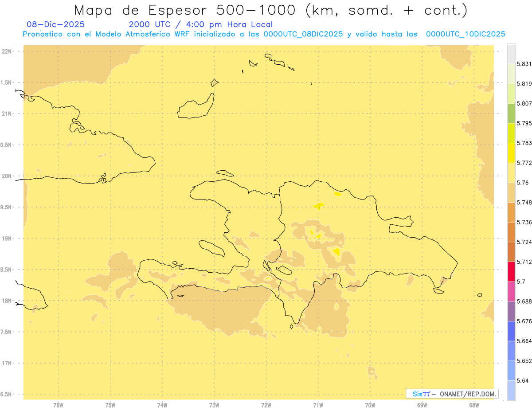Click the tan legend swatch between 5.76 and 5.748

pyautogui.click(x=511, y=192)
